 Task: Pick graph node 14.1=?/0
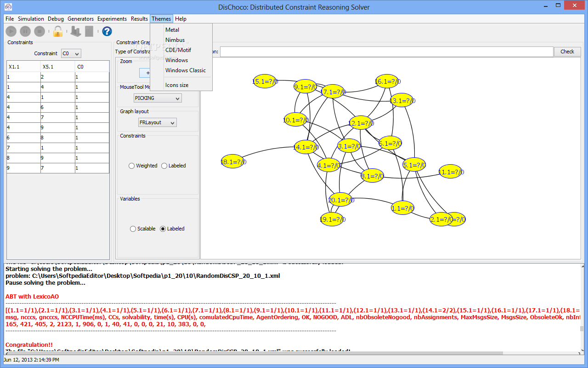(x=305, y=147)
